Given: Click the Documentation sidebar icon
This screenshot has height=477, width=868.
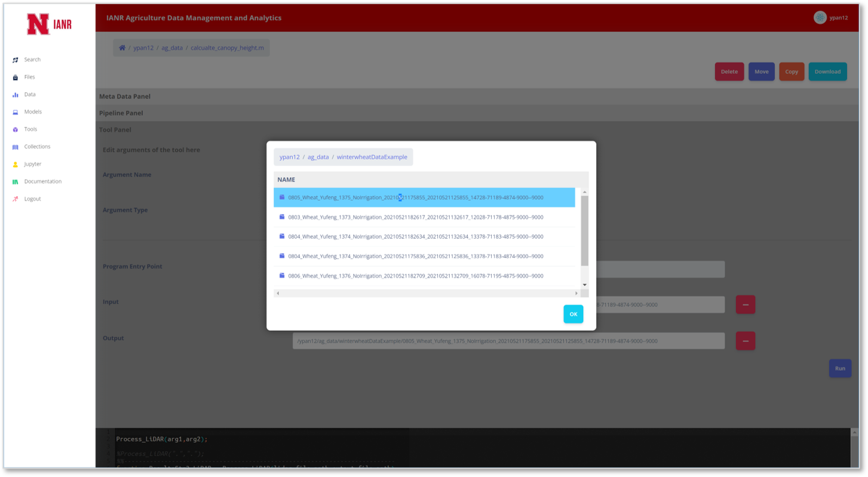Looking at the screenshot, I should [x=16, y=181].
